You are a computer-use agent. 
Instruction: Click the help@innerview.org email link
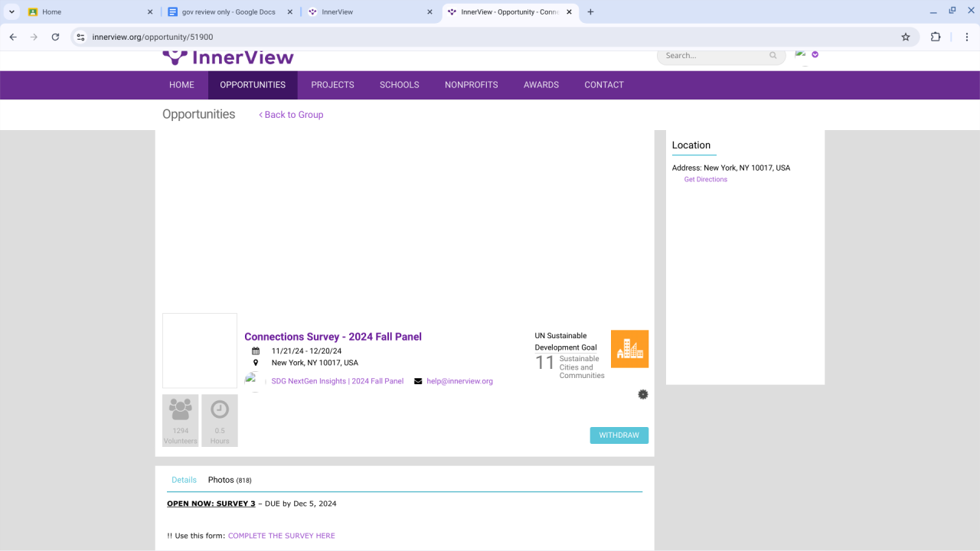(x=460, y=381)
